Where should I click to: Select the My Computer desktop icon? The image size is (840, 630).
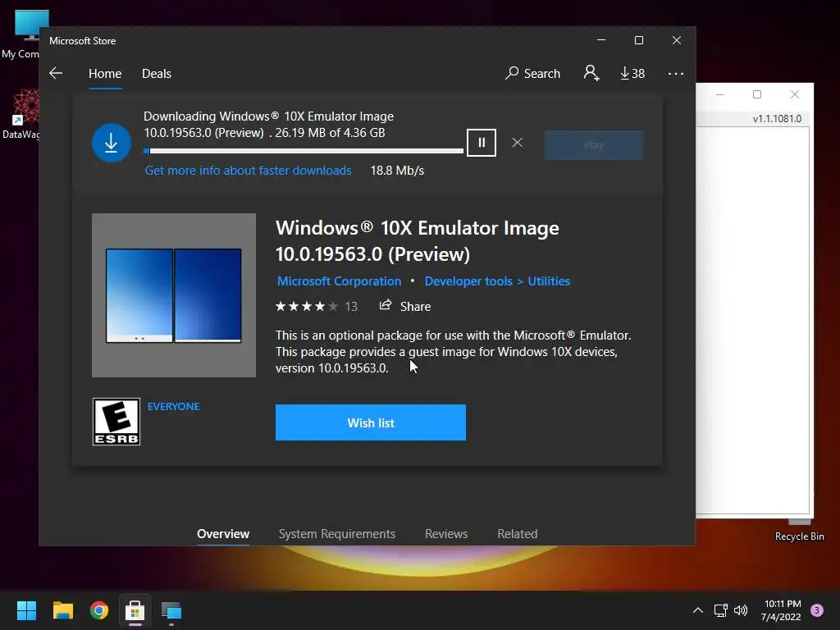pyautogui.click(x=20, y=34)
